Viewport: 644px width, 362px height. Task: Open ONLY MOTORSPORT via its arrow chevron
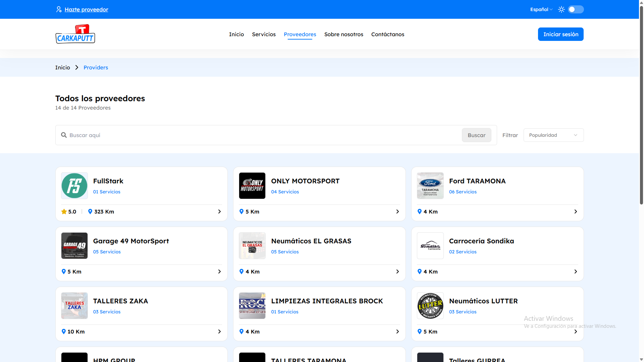(x=397, y=212)
